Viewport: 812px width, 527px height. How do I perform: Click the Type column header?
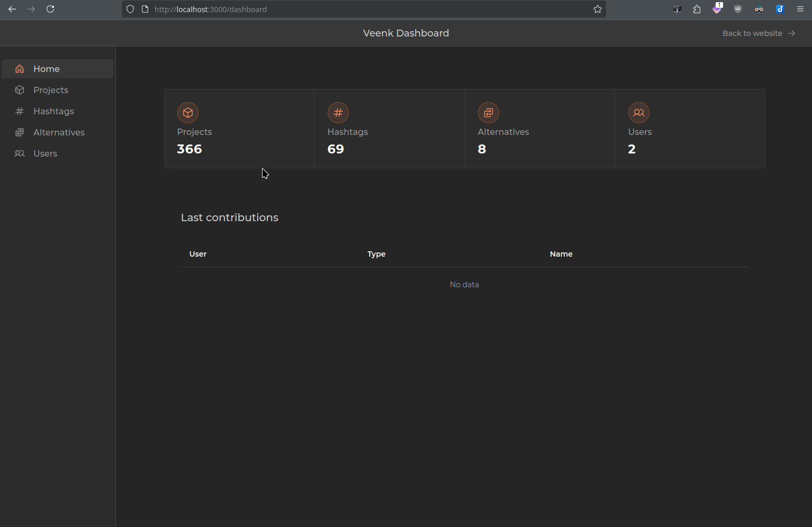coord(376,254)
